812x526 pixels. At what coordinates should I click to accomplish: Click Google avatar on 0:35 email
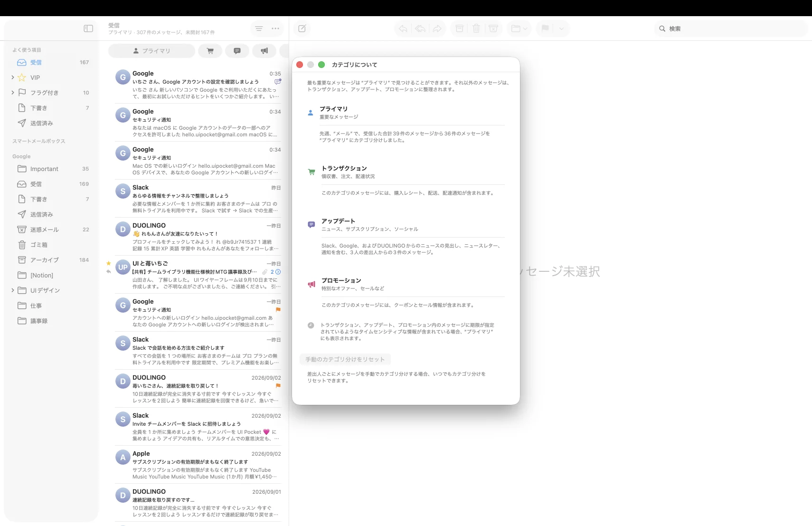(123, 77)
